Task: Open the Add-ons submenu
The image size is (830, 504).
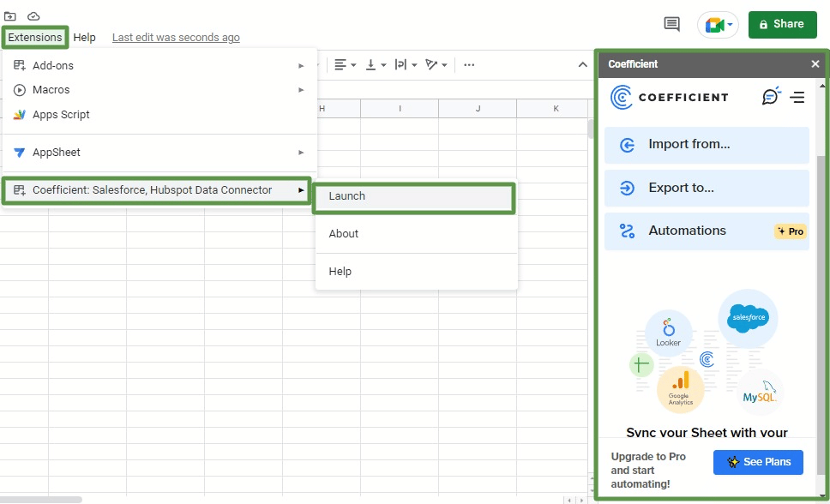Action: (x=159, y=66)
